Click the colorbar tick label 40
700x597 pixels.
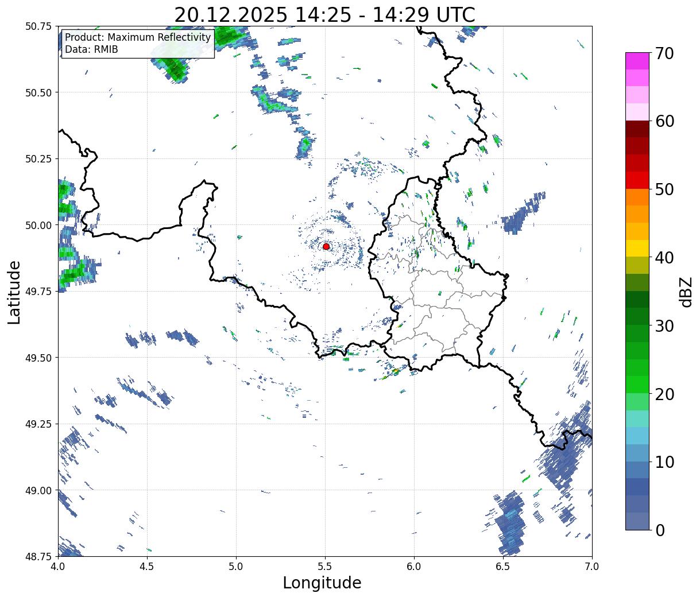664,258
